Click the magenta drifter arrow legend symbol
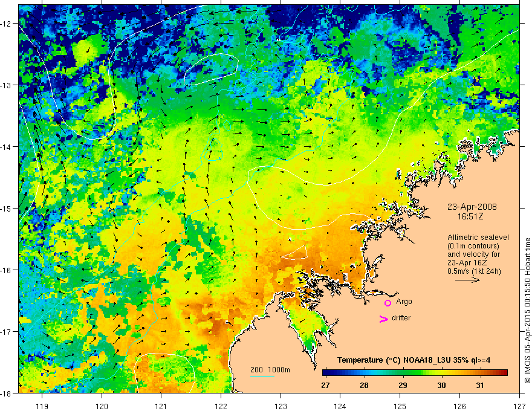 click(x=384, y=319)
